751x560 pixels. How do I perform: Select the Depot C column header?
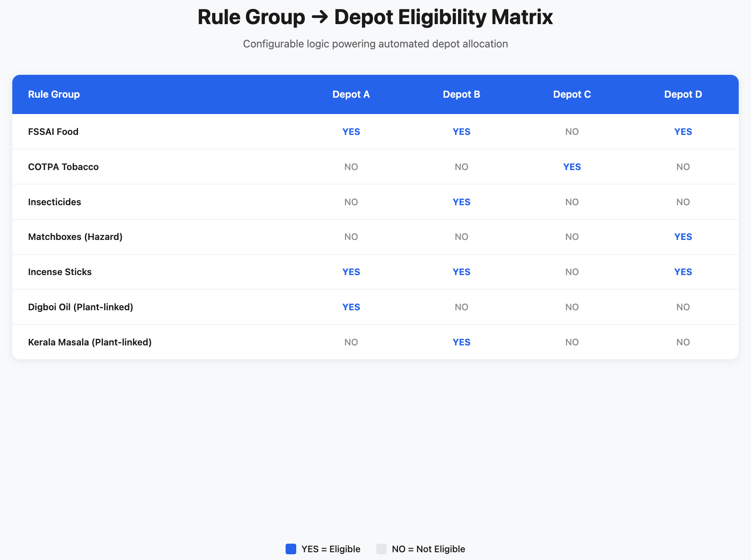coord(572,94)
